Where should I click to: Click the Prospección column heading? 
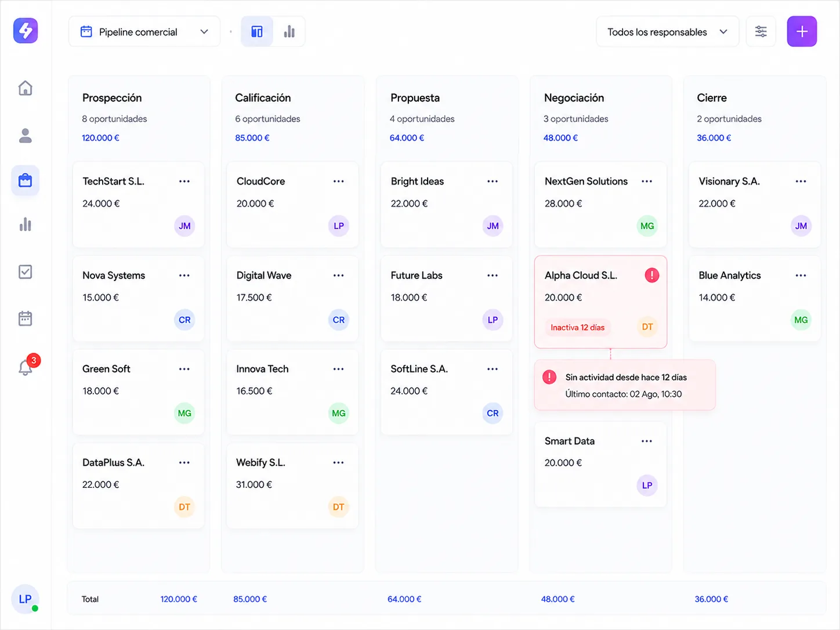point(112,98)
